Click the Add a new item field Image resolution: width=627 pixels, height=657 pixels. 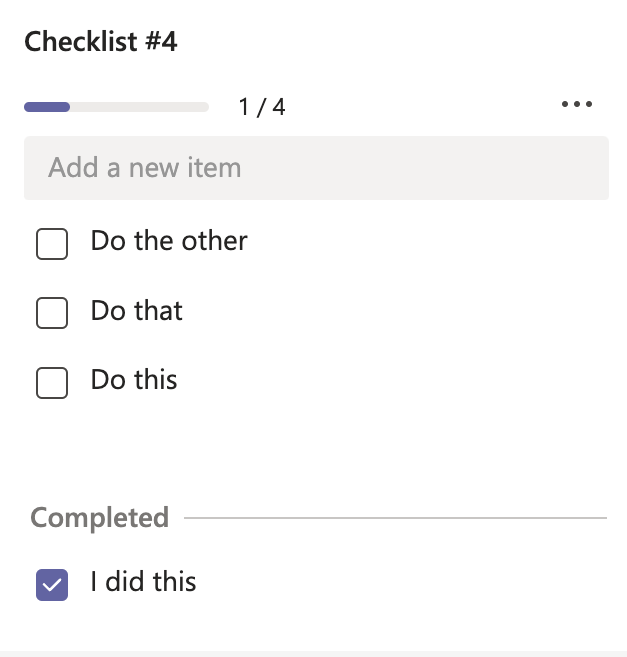click(x=316, y=167)
